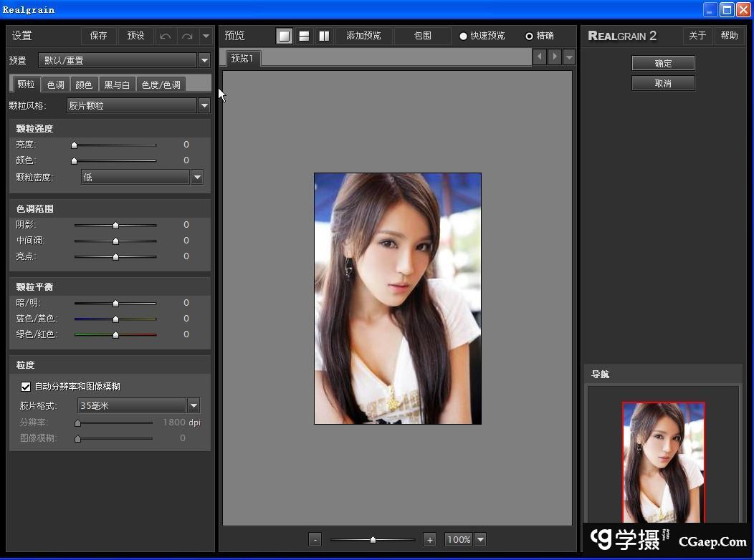Click the zoom out minus button
754x560 pixels.
click(315, 540)
